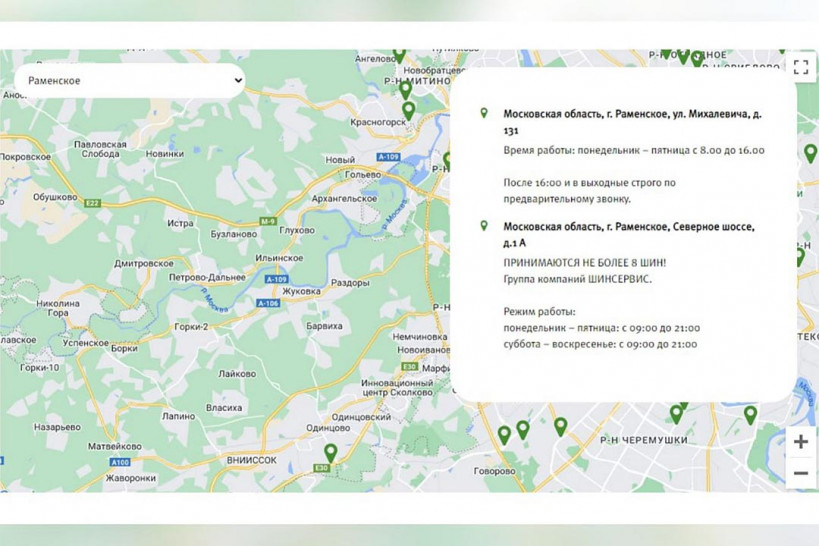Open address ул. Михалевича, д. 131

[632, 122]
